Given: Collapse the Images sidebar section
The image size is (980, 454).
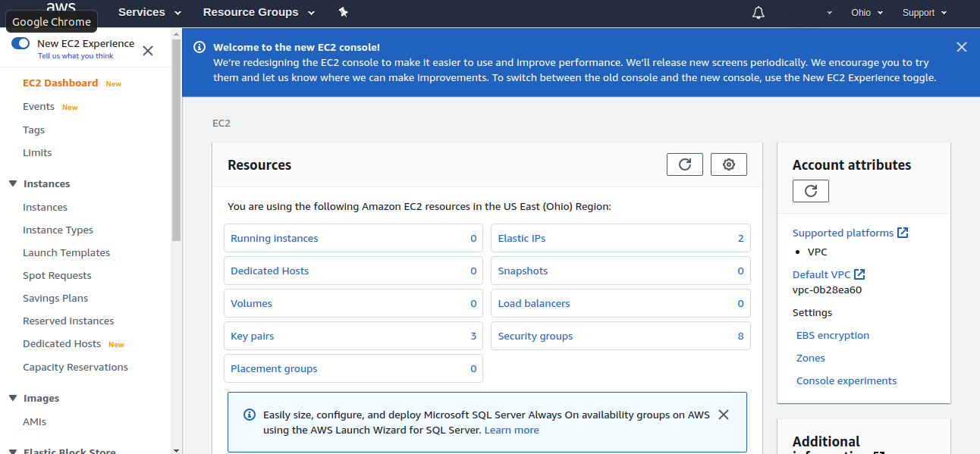Looking at the screenshot, I should point(13,398).
